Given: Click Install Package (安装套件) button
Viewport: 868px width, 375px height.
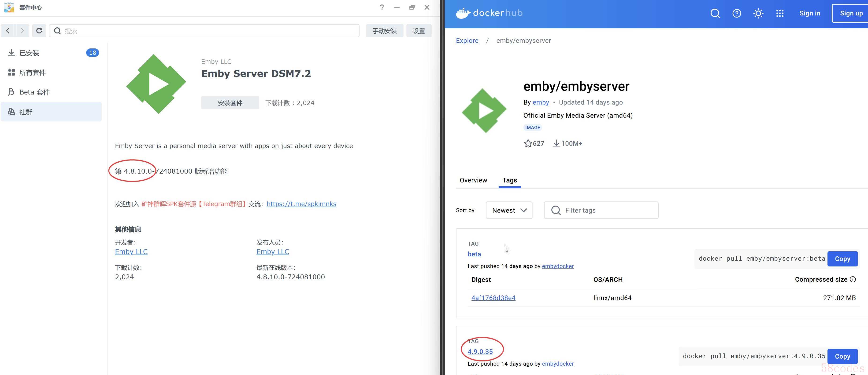Looking at the screenshot, I should coord(230,103).
